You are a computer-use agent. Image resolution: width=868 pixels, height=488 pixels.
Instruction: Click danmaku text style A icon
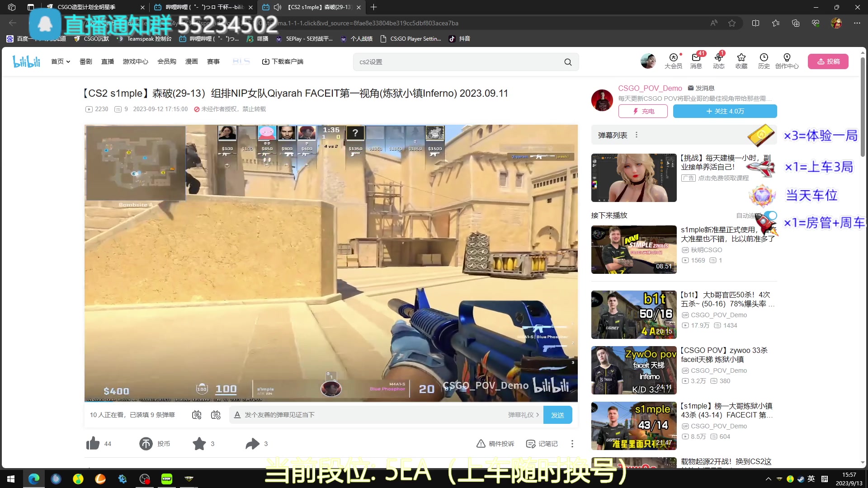click(237, 415)
